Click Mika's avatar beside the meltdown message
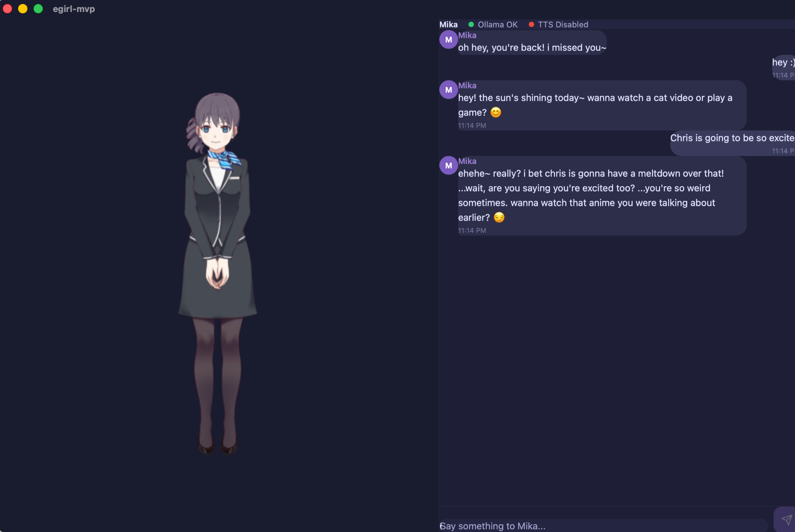Viewport: 795px width, 532px height. [448, 165]
